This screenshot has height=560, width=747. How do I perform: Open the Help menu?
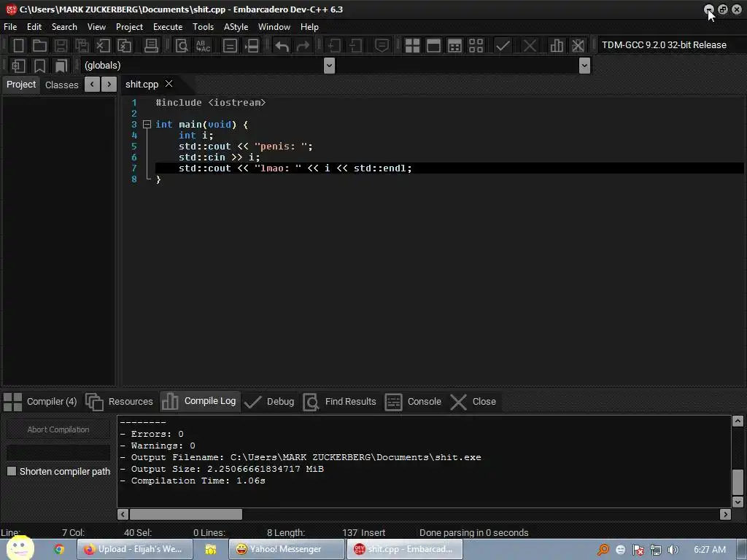point(309,27)
